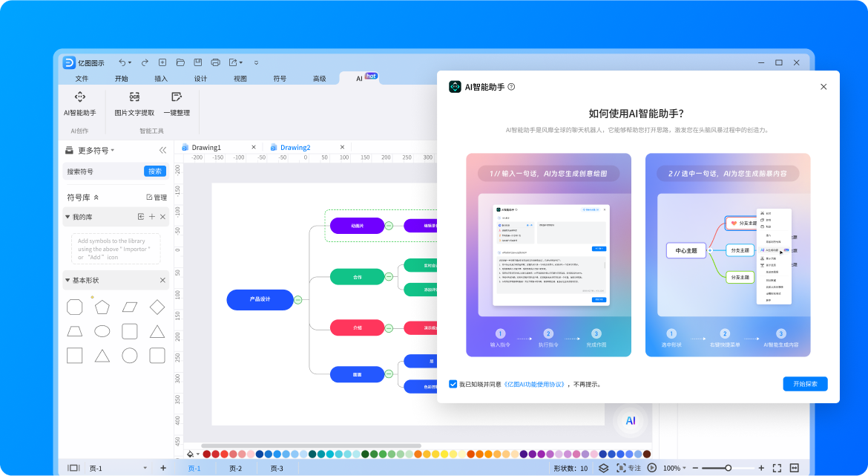Click the 开始探索 button in the dialog
Screen dimensions: 868x476
804,384
